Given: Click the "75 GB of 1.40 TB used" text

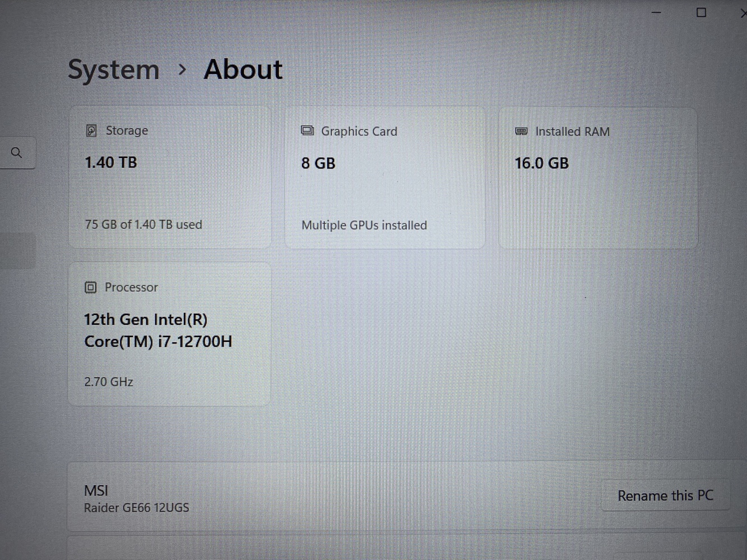Looking at the screenshot, I should click(143, 225).
